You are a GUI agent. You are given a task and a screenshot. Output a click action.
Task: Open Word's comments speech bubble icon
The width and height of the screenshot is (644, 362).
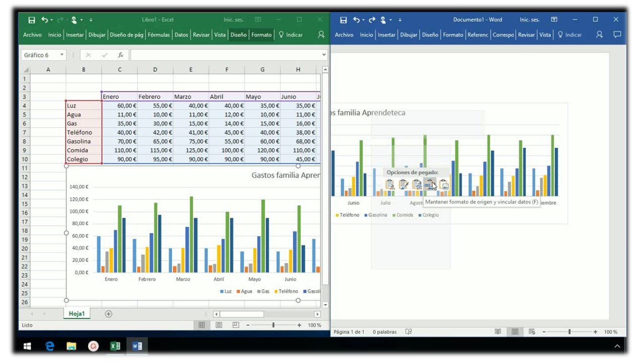tap(617, 35)
